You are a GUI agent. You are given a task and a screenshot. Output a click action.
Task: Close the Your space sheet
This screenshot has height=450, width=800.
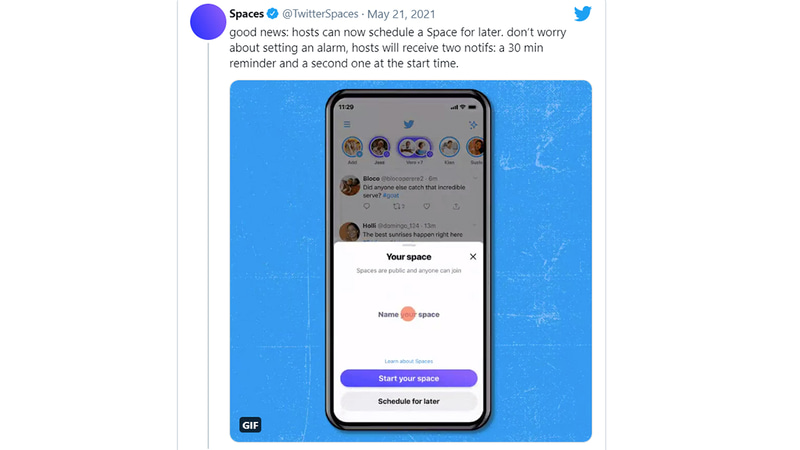473,257
